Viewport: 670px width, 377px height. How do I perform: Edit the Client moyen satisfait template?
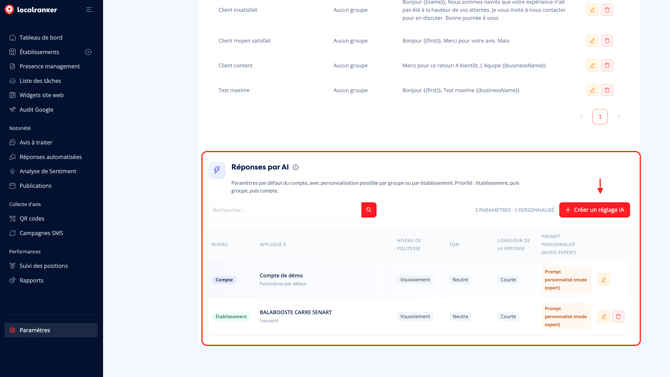click(x=592, y=41)
